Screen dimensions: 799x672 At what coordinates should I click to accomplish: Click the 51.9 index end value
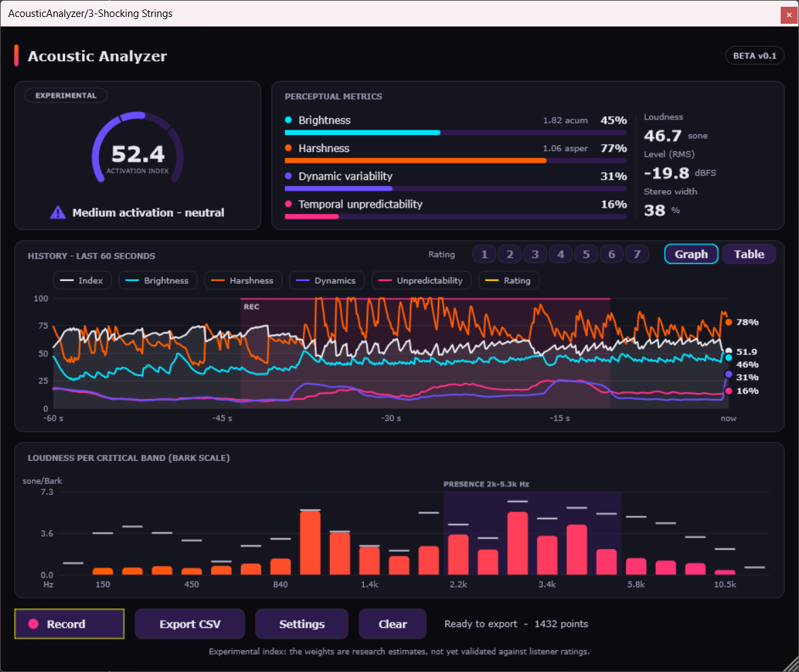coord(747,352)
